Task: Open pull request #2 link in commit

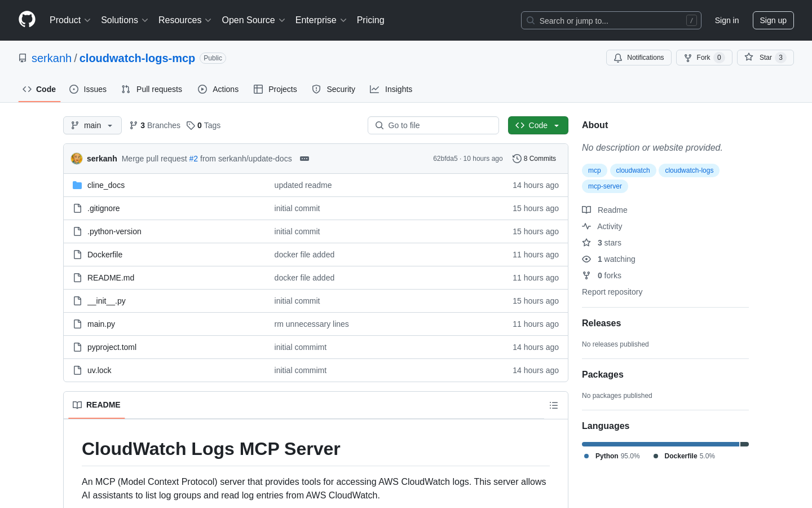Action: point(193,159)
